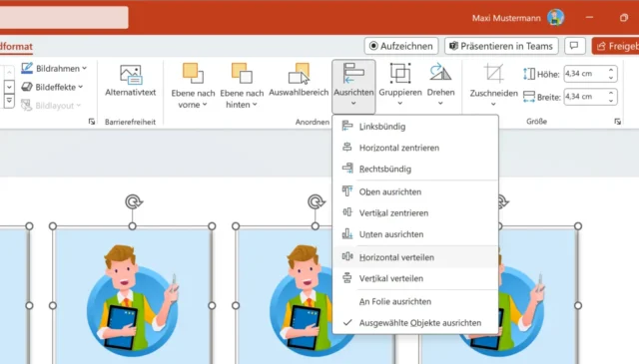
Task: Expand the Drehen dropdown arrow
Action: (x=440, y=104)
